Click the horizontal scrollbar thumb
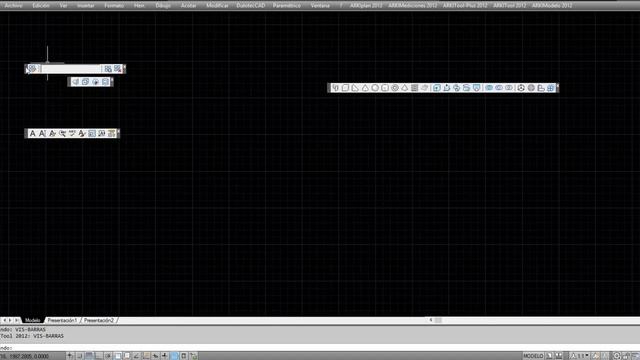This screenshot has width=640, height=360. (x=438, y=320)
